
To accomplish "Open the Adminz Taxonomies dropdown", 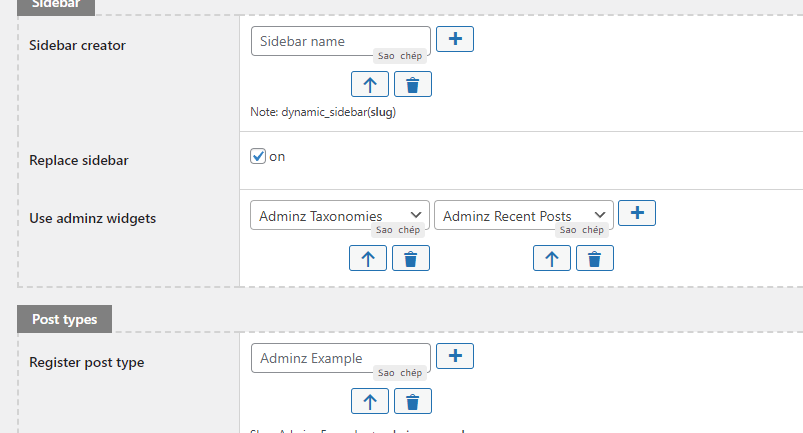I will (x=339, y=215).
